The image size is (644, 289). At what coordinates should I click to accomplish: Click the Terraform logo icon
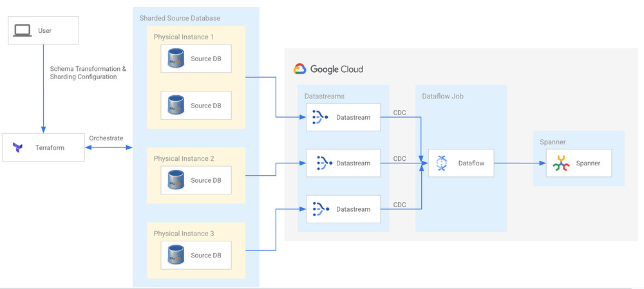pos(17,148)
